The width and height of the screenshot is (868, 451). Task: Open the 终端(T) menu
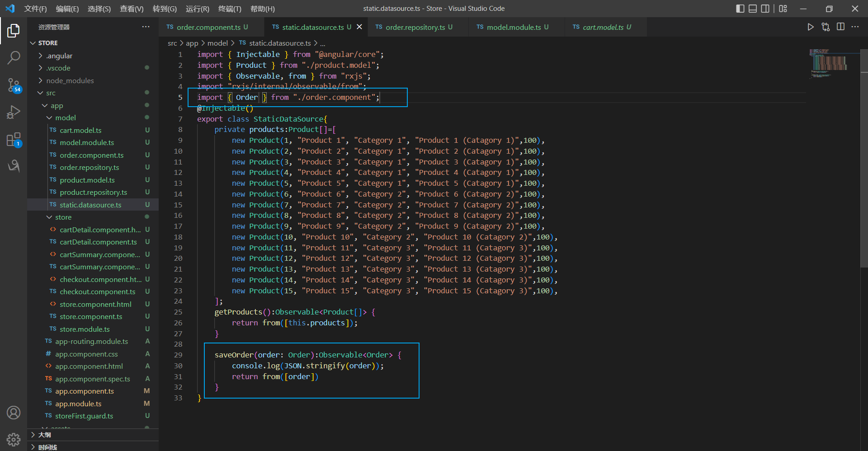click(230, 9)
